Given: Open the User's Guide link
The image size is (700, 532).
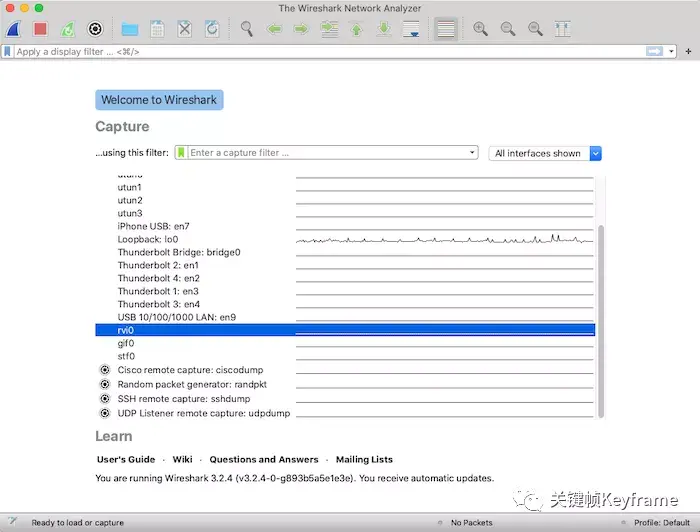Looking at the screenshot, I should click(x=126, y=459).
